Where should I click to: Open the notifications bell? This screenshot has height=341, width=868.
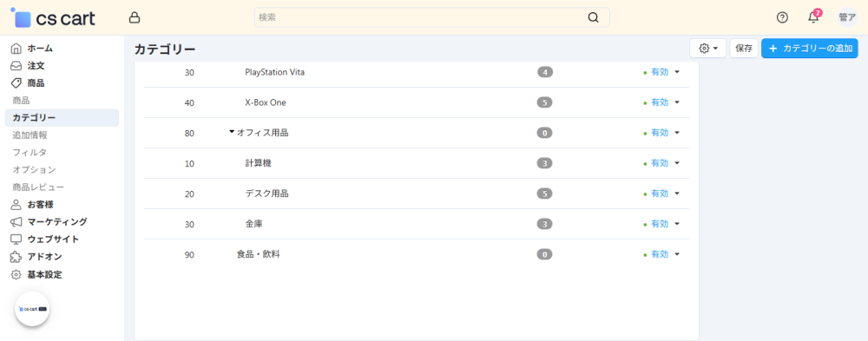click(813, 17)
